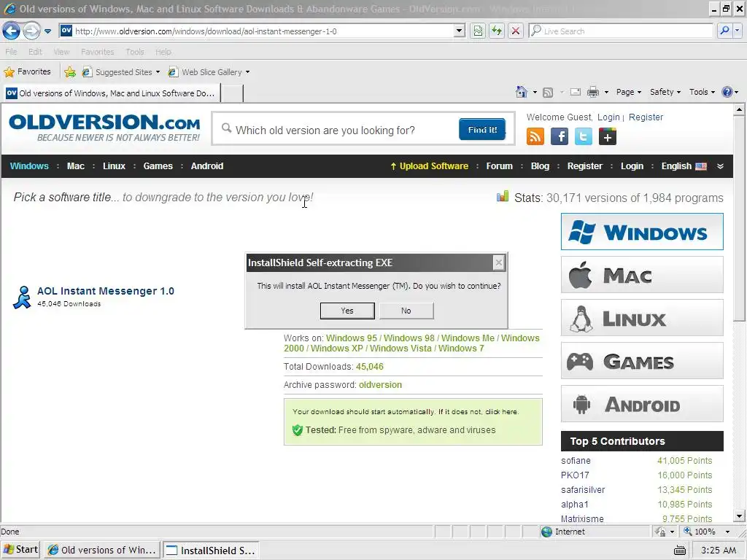The image size is (747, 560).
Task: Select Mac in the site navigation bar
Action: pos(75,166)
